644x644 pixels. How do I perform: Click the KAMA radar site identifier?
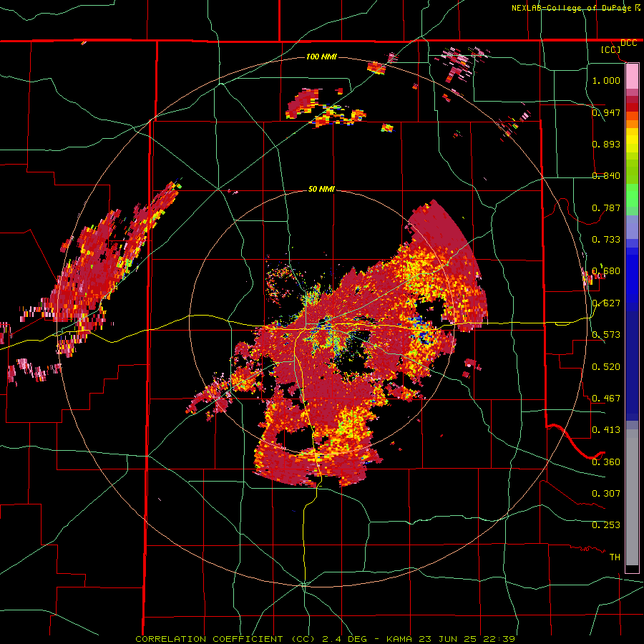tap(399, 639)
